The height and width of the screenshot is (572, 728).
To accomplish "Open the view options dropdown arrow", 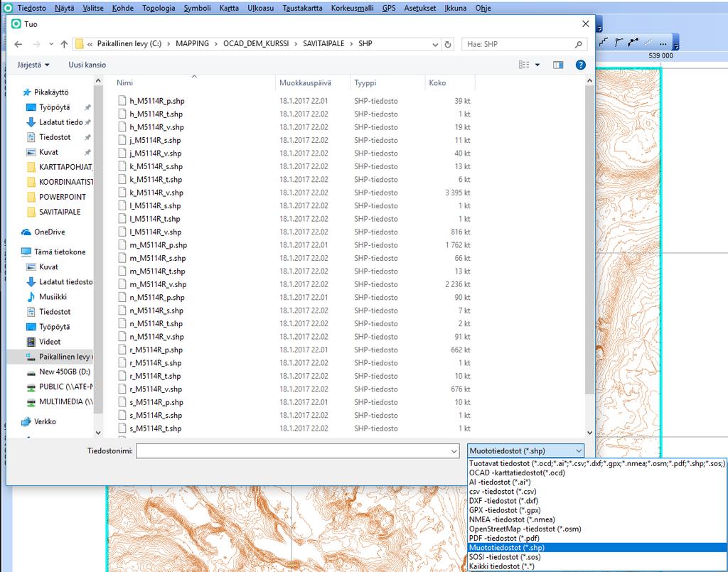I will 537,65.
